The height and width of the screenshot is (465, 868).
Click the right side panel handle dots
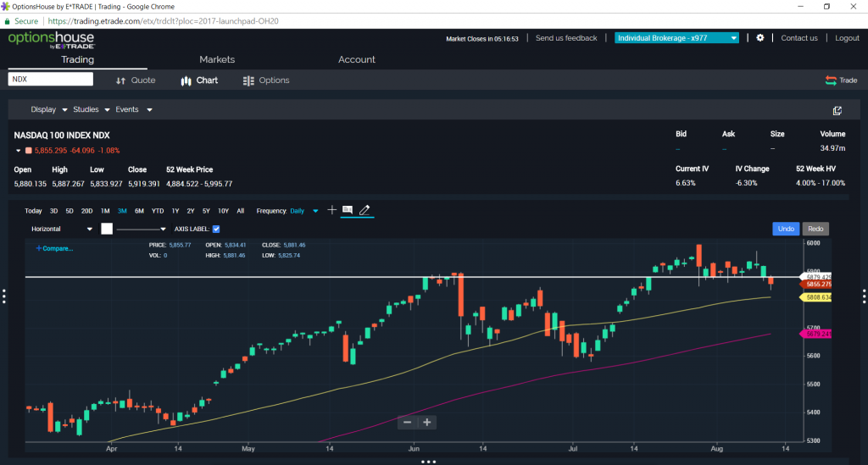point(864,296)
